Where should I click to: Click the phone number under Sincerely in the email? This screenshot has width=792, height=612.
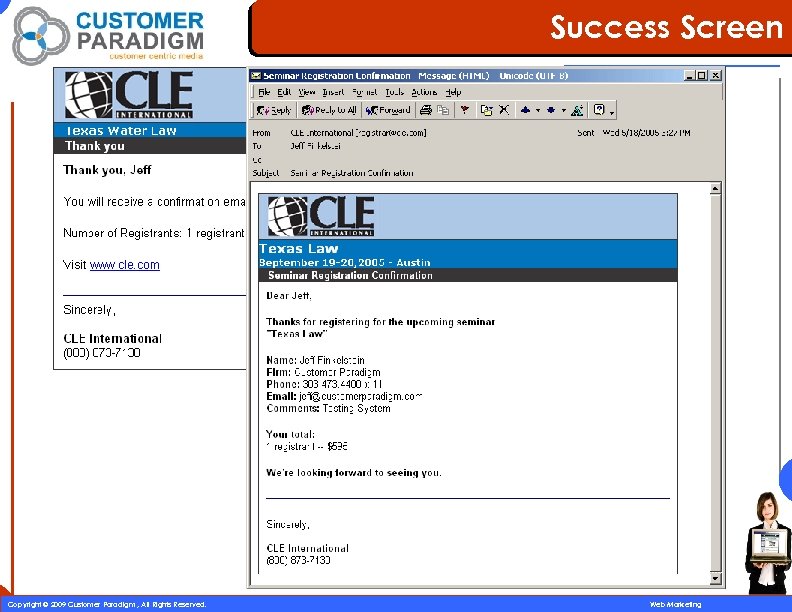298,560
